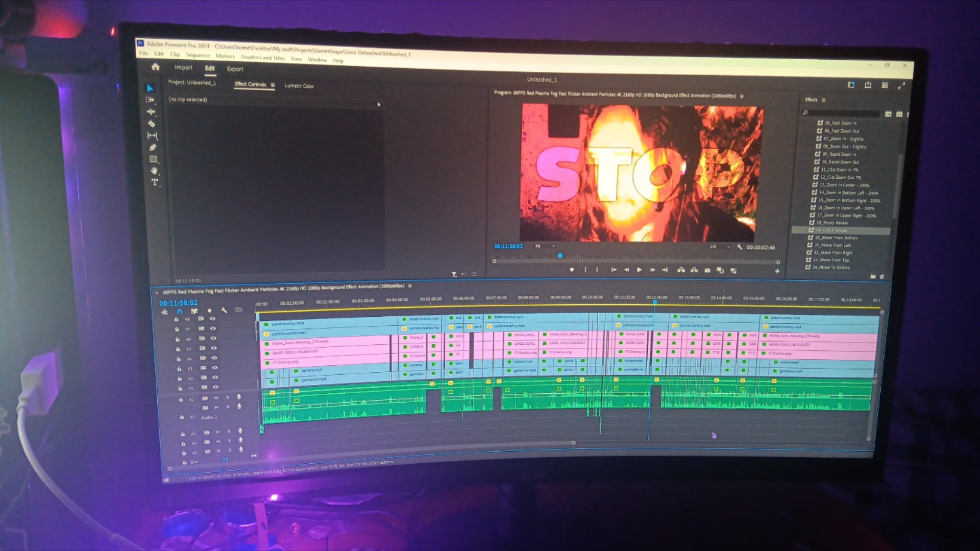Select the Type tool
The height and width of the screenshot is (551, 980).
pyautogui.click(x=155, y=182)
